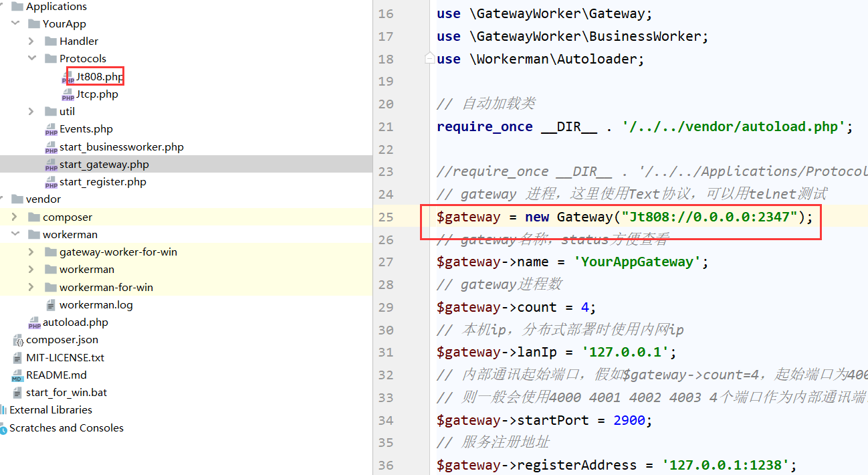Click the MIT-LICENSE.txt file icon
Image resolution: width=868 pixels, height=475 pixels.
[18, 357]
